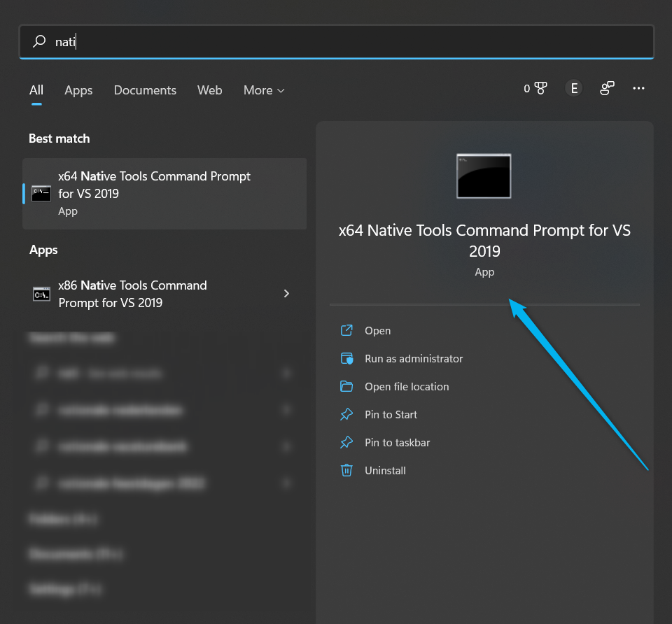Choose Run as administrator
Viewport: 672px width, 624px height.
click(414, 358)
